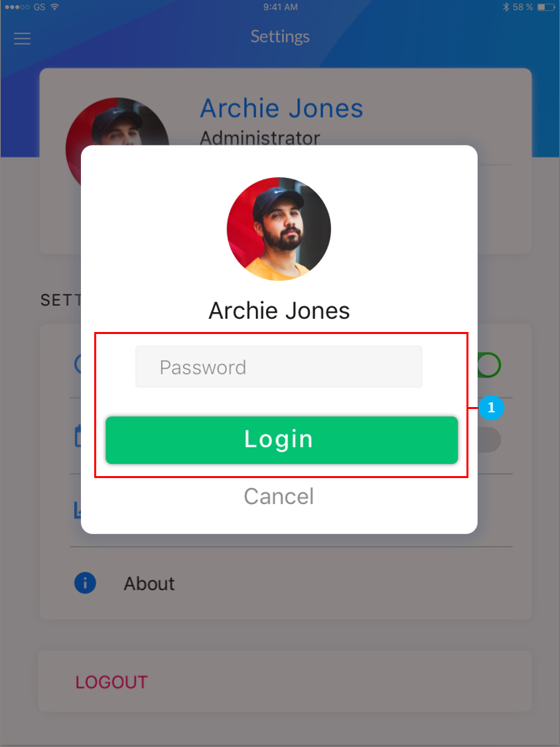Viewport: 560px width, 747px height.
Task: Tap the 9:41 AM clock in status bar
Action: point(280,7)
